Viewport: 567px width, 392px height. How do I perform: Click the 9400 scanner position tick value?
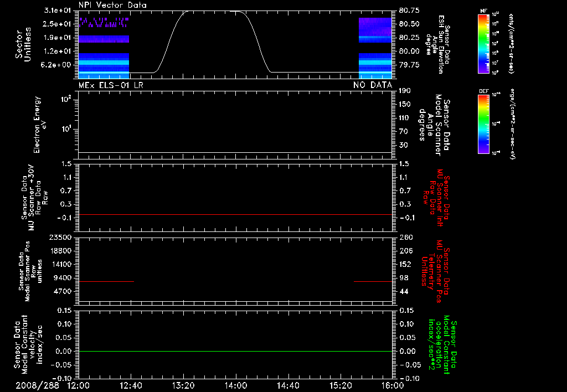62,278
